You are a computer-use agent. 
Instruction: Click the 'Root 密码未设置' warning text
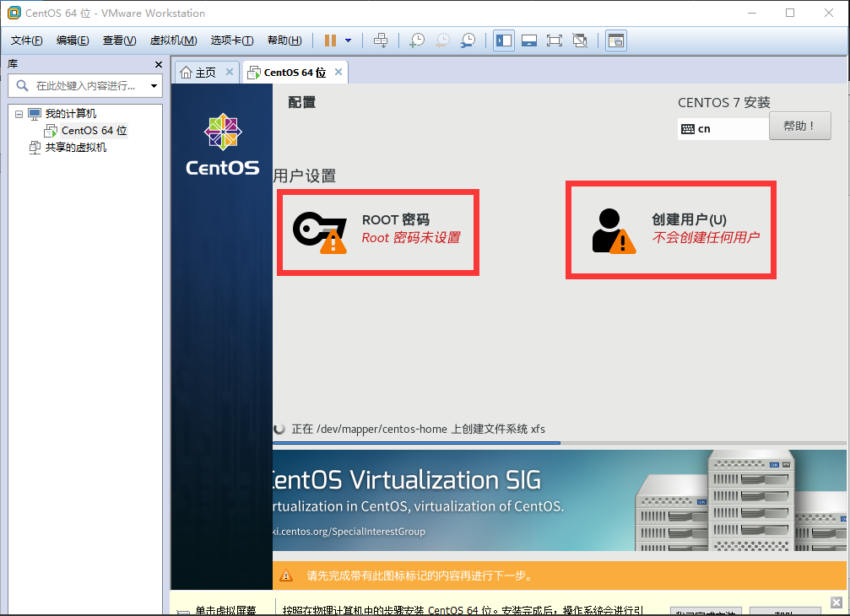pos(411,238)
